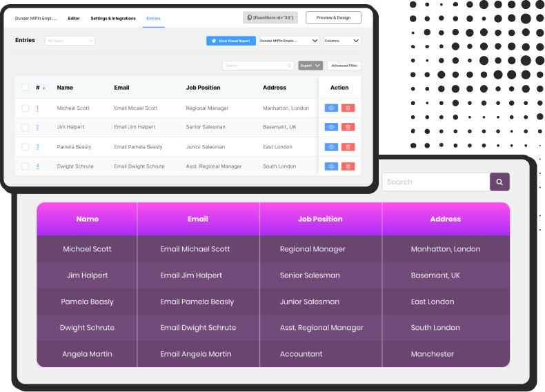Click Job Position header in entries table
545x392 pixels.
click(203, 88)
